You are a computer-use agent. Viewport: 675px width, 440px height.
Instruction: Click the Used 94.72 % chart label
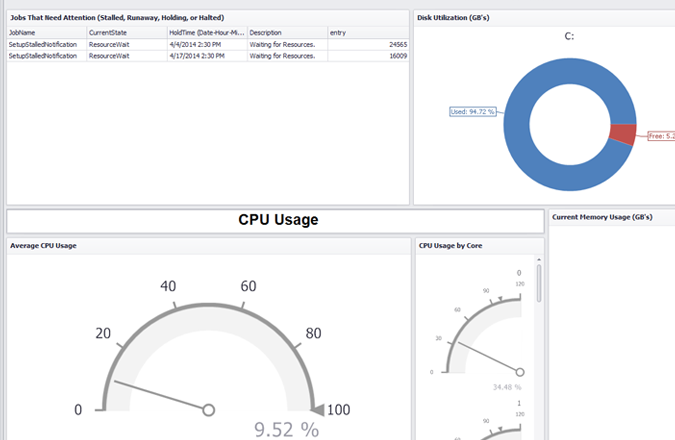(472, 112)
